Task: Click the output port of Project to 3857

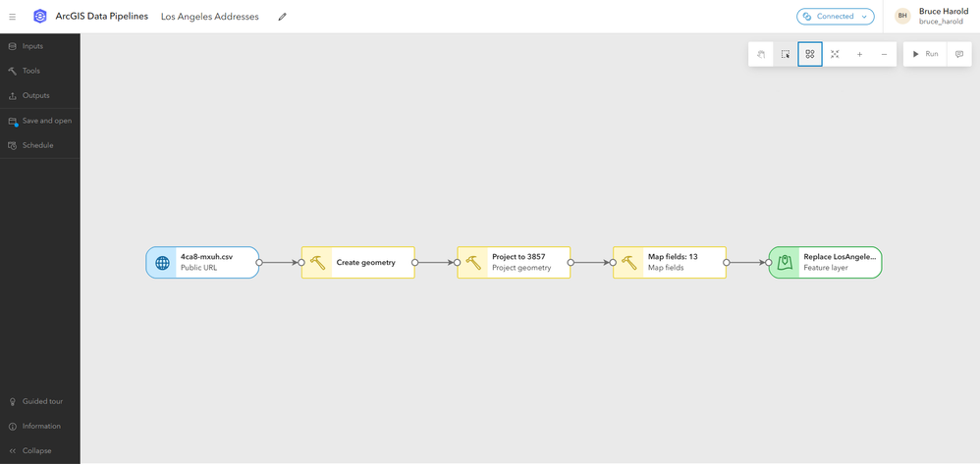Action: point(570,263)
